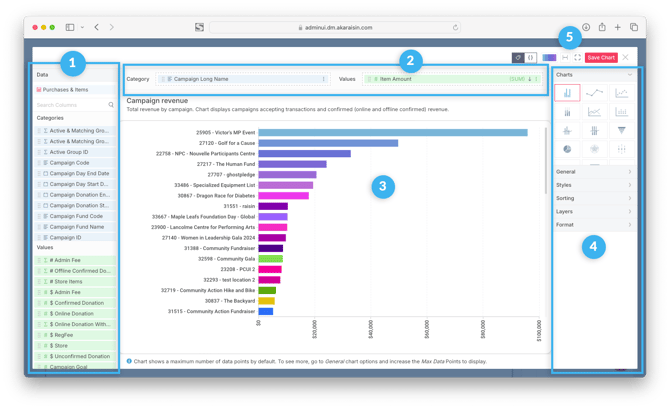Screen dimensions: 670x409
Task: Collapse the Charts section chevron
Action: (x=629, y=74)
